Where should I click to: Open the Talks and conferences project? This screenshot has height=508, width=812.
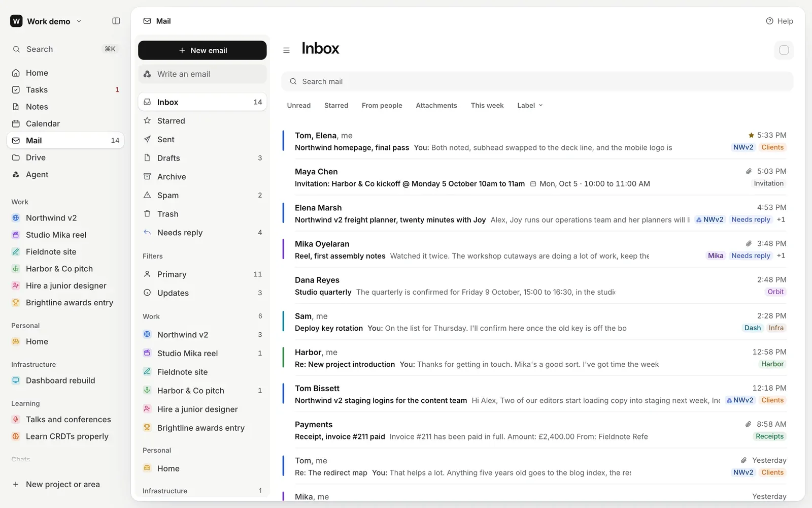[65, 420]
